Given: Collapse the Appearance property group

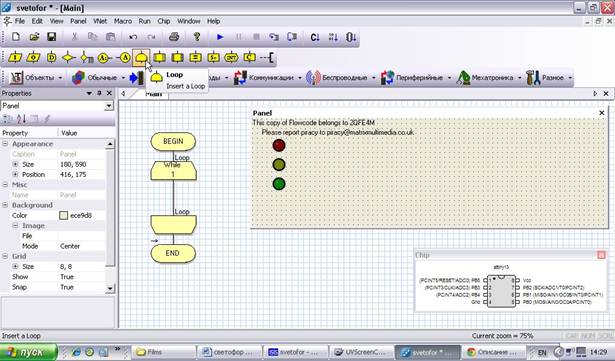Looking at the screenshot, I should point(5,144).
